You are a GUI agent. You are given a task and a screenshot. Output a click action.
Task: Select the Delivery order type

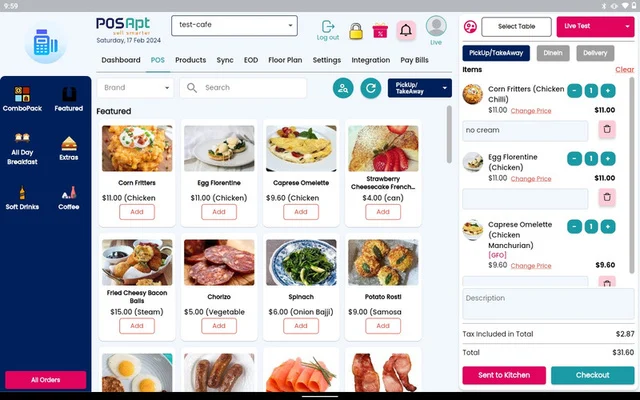595,53
